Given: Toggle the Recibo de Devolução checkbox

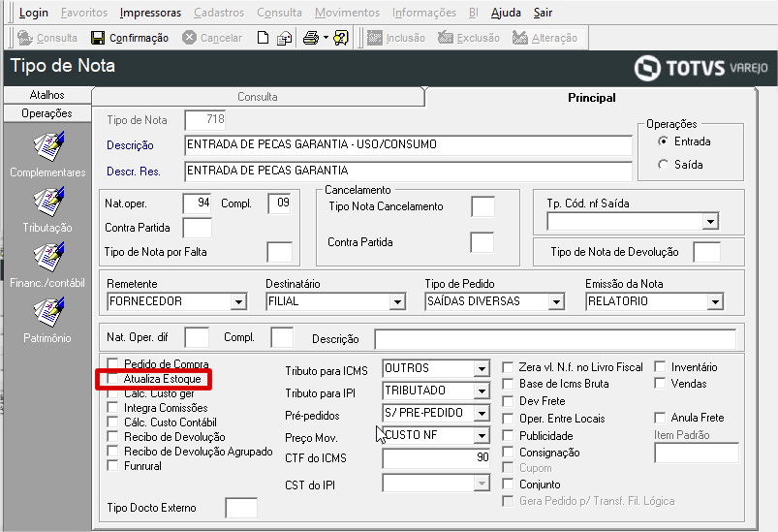Looking at the screenshot, I should (113, 437).
